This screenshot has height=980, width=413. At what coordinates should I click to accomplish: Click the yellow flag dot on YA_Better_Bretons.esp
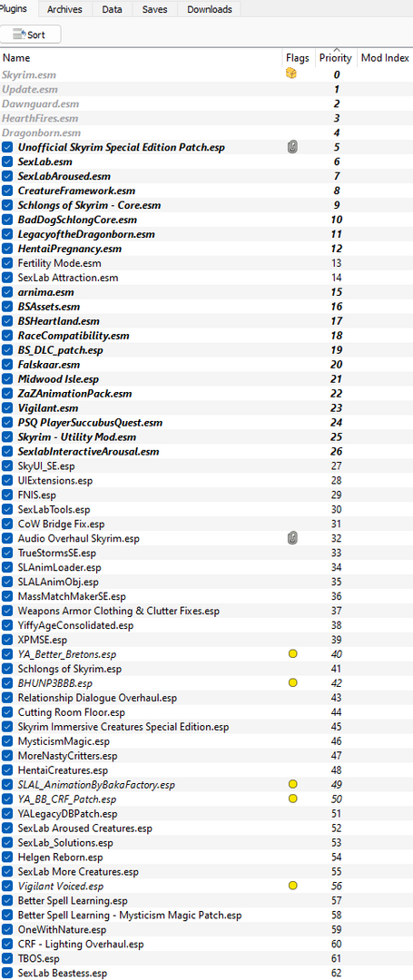291,654
